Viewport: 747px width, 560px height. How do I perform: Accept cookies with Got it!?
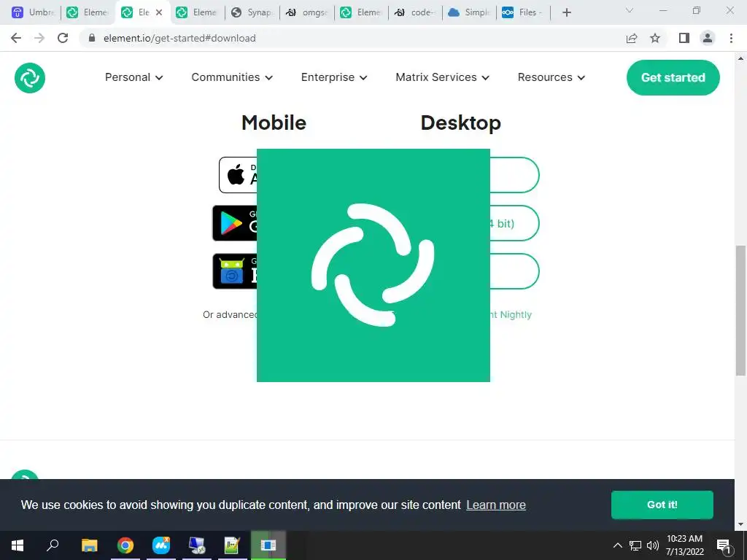(x=662, y=505)
